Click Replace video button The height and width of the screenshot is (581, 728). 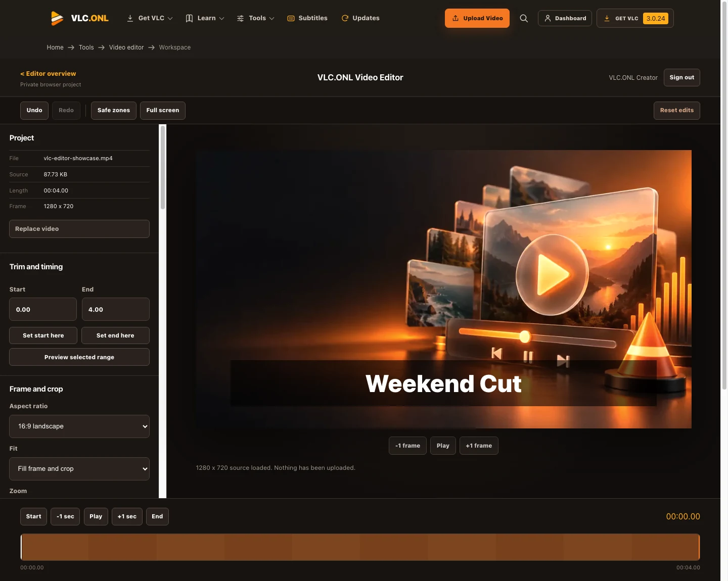(79, 229)
